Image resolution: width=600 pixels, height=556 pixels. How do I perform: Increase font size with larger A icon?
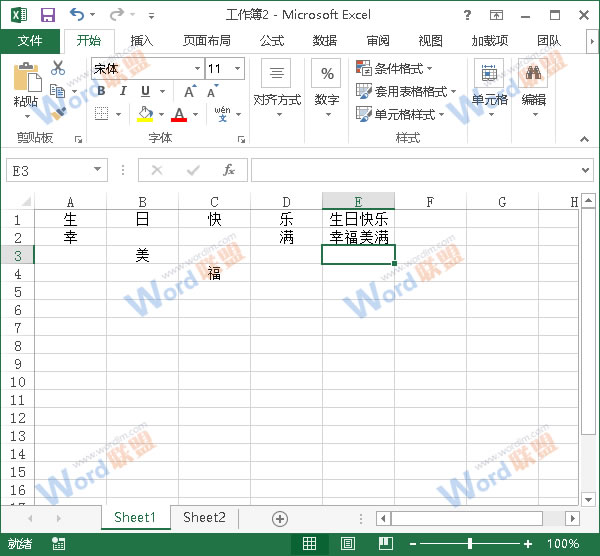tap(190, 91)
